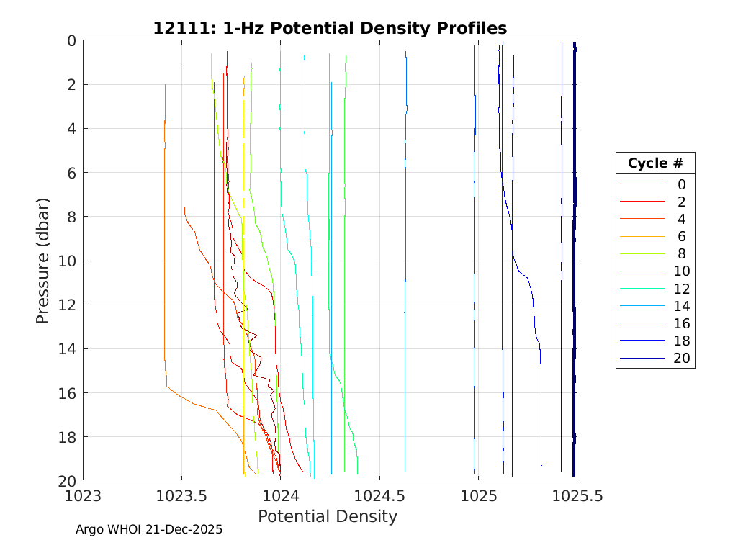Click the "Pressure (dbar)" y-axis label
The width and height of the screenshot is (756, 540).
tap(43, 260)
